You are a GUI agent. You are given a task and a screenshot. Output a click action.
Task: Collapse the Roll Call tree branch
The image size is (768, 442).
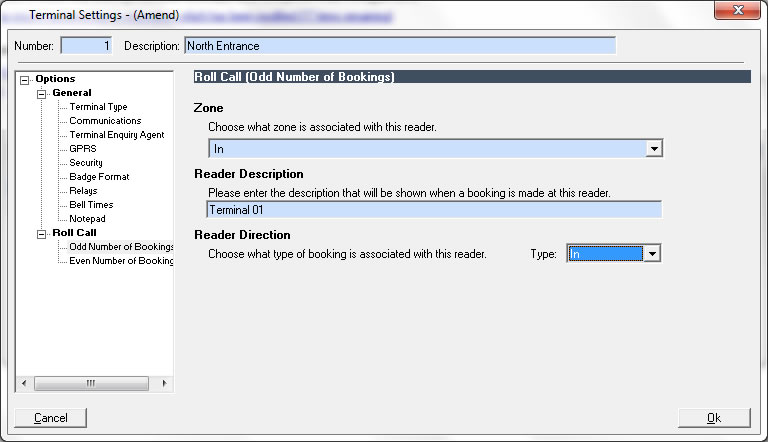coord(42,234)
